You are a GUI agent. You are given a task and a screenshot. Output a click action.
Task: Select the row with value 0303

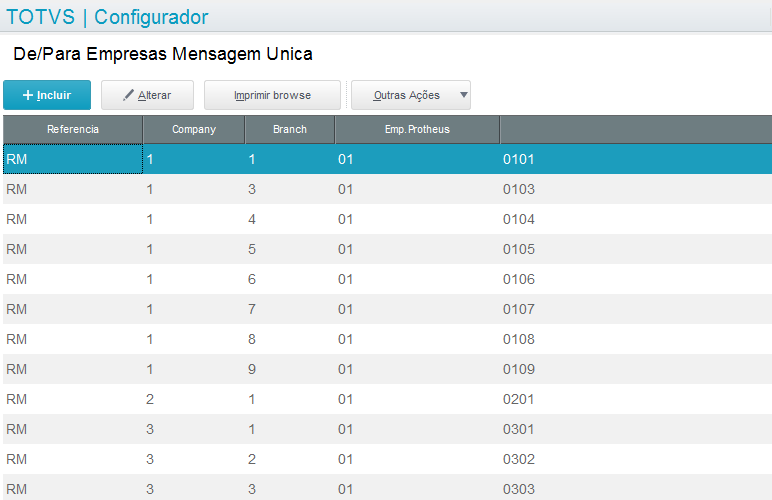pos(387,487)
